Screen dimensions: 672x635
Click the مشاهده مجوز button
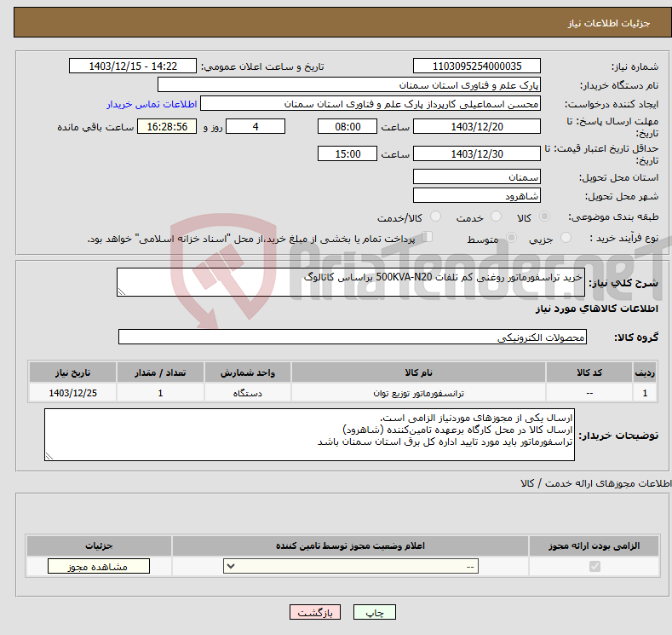pyautogui.click(x=99, y=566)
